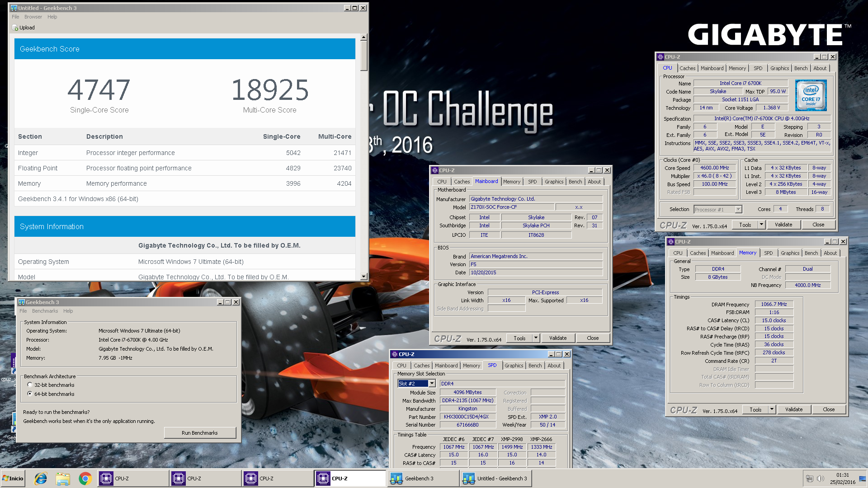Switch to Caches tab in top CPU-Z window
This screenshot has width=868, height=488.
coord(687,68)
